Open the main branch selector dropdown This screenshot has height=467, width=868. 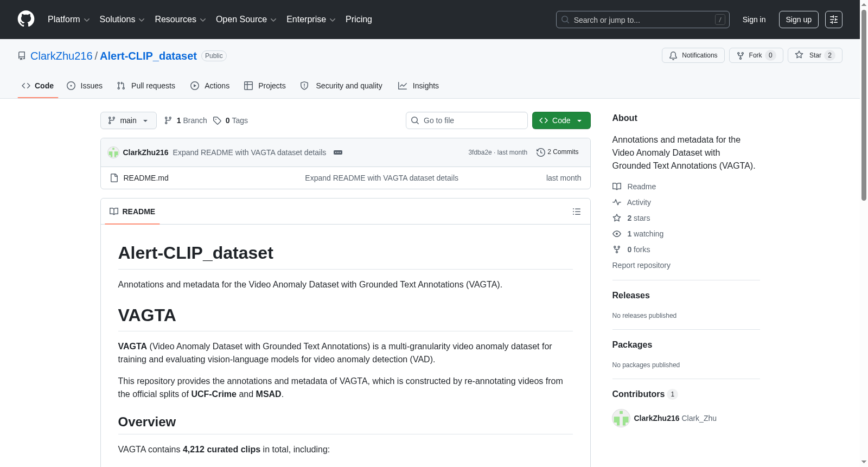tap(129, 120)
